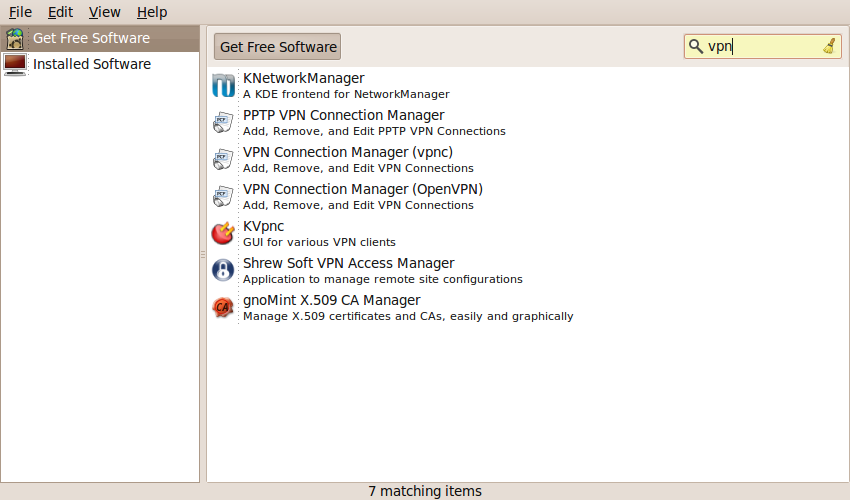This screenshot has width=850, height=500.
Task: Click 'Add, Remove, and Edit PPTP VPN Connections'
Action: tap(374, 131)
